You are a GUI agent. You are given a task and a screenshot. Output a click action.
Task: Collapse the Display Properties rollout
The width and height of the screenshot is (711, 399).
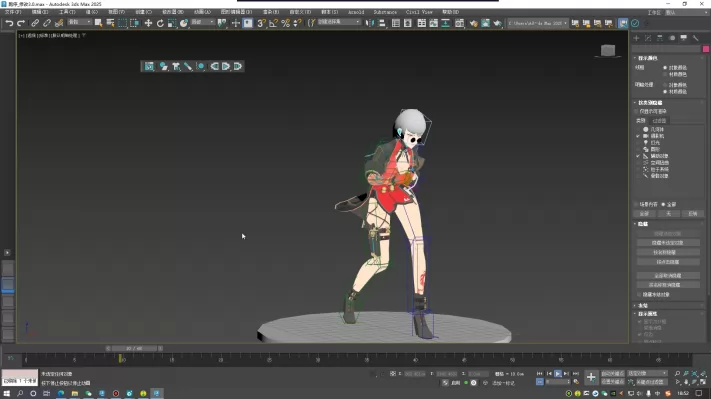[648, 314]
